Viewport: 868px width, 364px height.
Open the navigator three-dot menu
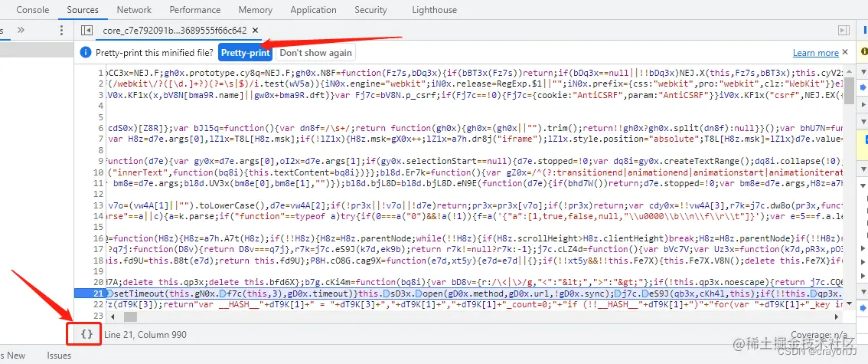click(x=61, y=31)
